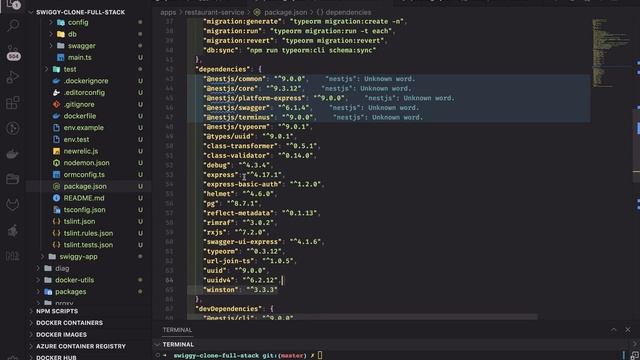Click the "migration:revert" script line
Viewport: 640px width, 360px height.
click(x=295, y=41)
